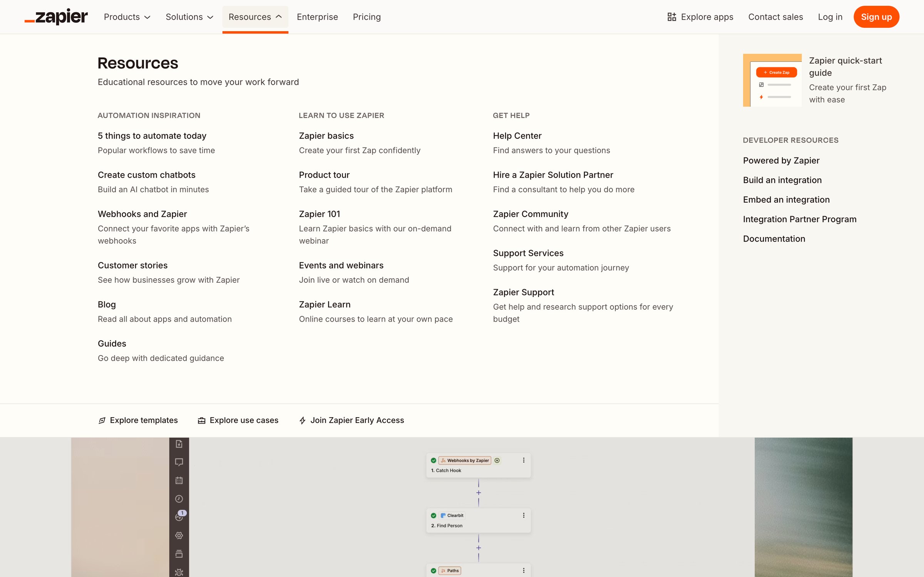Open the Blog link
This screenshot has width=924, height=577.
[107, 304]
